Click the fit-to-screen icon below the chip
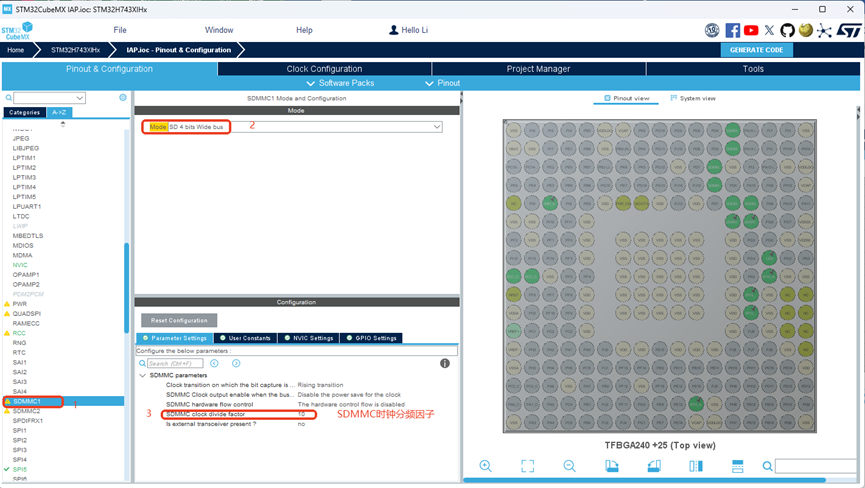This screenshot has height=488, width=865. pos(527,466)
